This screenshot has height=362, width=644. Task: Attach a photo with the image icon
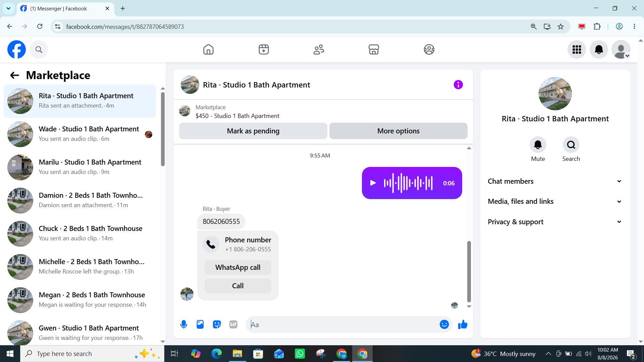(200, 324)
